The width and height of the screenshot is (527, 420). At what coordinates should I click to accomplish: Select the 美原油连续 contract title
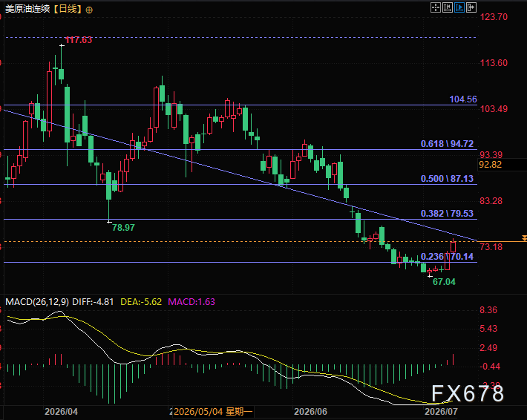27,9
